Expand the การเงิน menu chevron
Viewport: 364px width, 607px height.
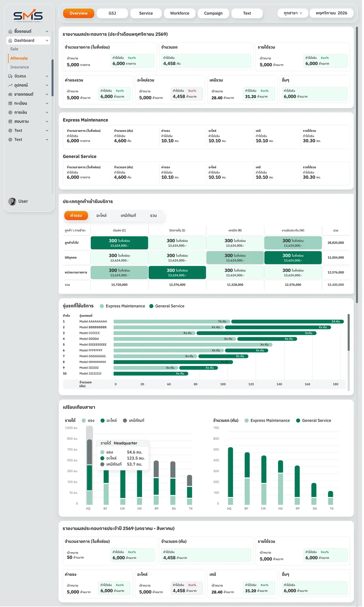pyautogui.click(x=47, y=113)
